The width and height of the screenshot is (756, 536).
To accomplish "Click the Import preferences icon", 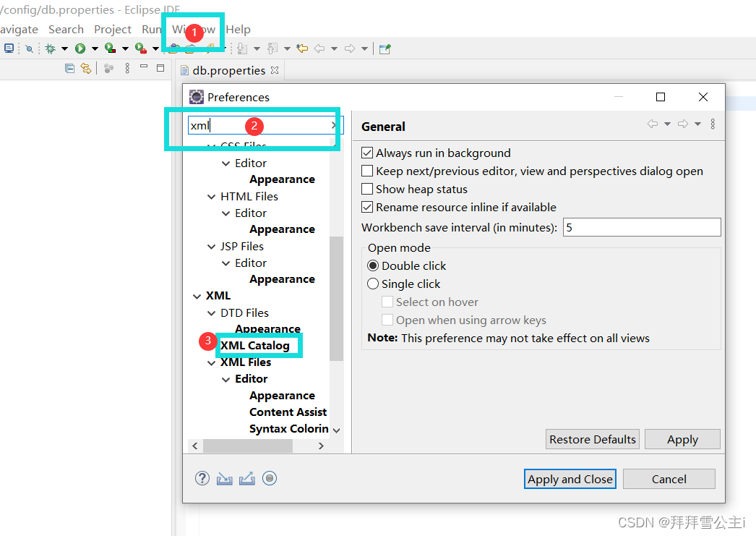I will pos(225,478).
